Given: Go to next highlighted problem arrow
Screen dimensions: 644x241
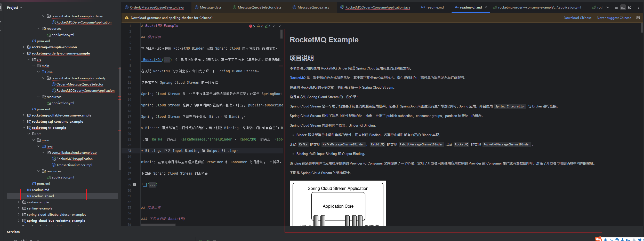Looking at the screenshot, I should coord(280,26).
